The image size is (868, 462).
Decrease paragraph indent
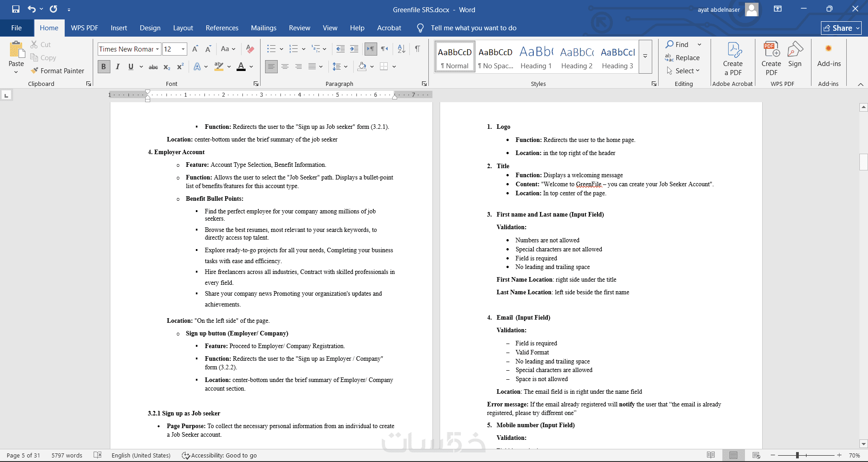point(341,49)
